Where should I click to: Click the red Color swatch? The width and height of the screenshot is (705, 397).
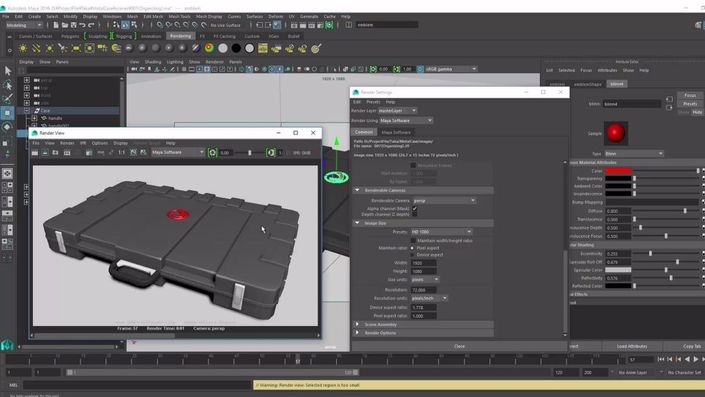tap(618, 171)
